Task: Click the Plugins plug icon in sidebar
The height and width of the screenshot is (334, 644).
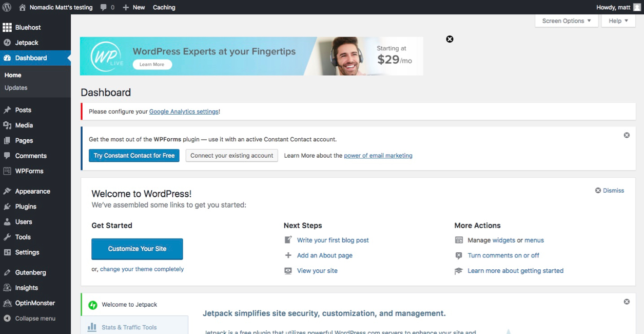Action: coord(7,207)
